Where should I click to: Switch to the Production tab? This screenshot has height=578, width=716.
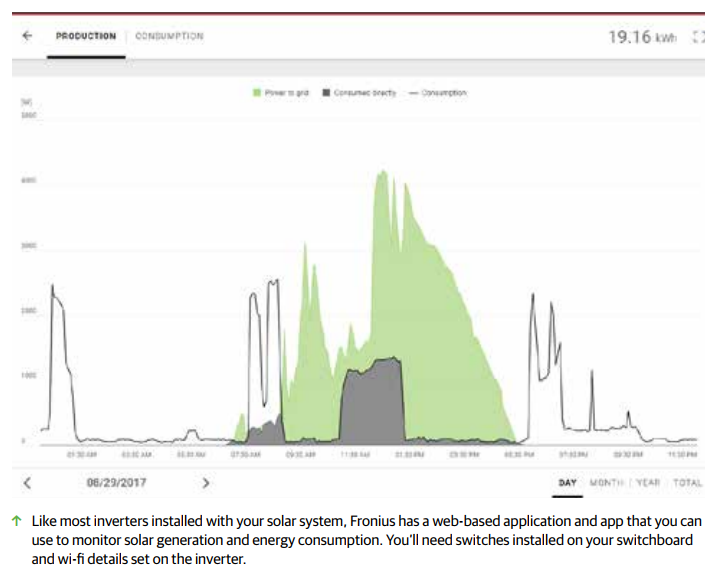(86, 36)
